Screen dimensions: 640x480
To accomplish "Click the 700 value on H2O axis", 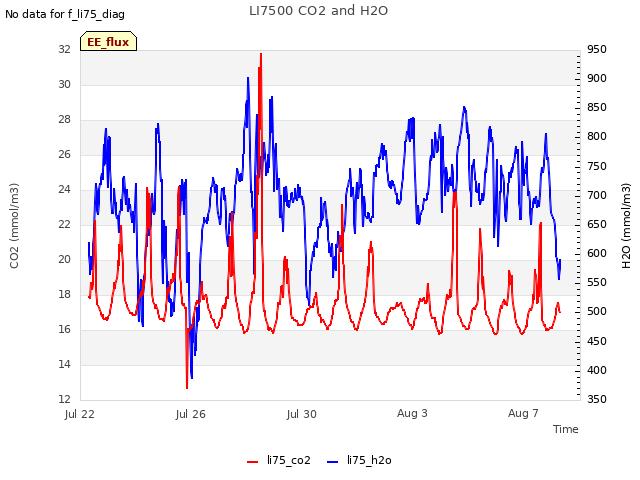I will click(597, 195).
